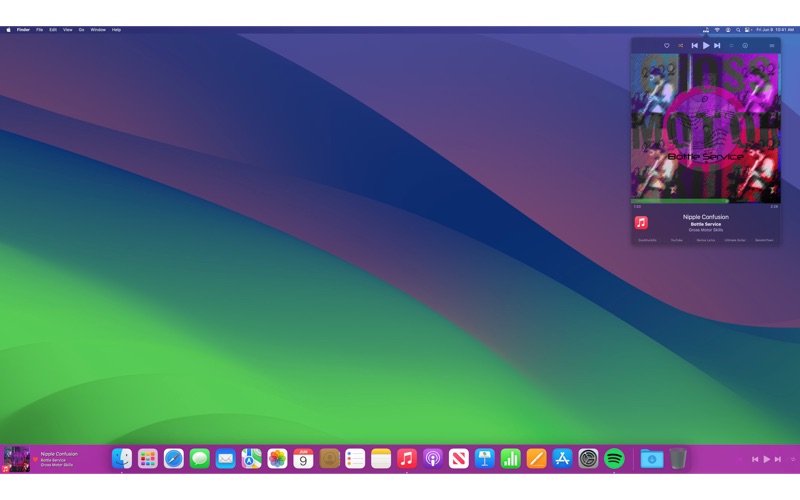Open the YouTube link in popup
Image resolution: width=800 pixels, height=500 pixels.
click(677, 240)
